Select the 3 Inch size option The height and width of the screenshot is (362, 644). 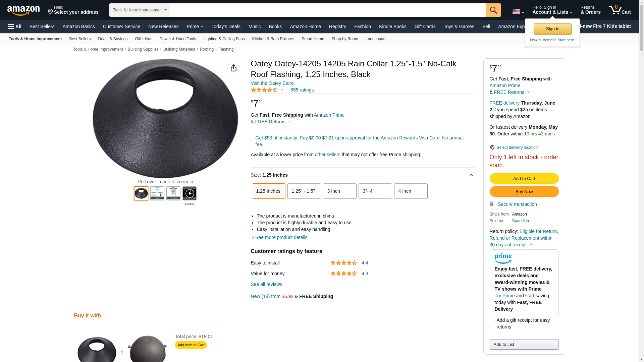339,191
